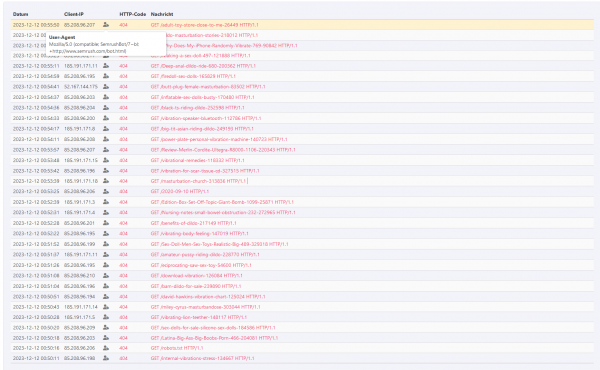Click the Review-Merlin request message
The width and height of the screenshot is (600, 370).
click(x=223, y=150)
